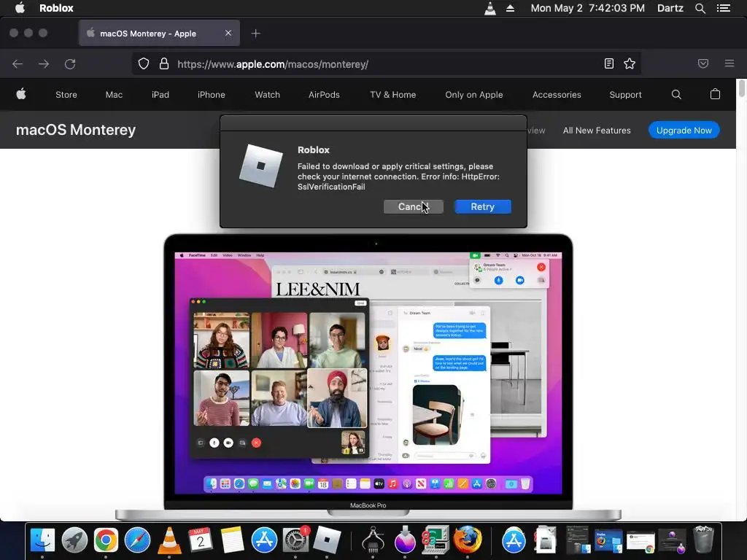The width and height of the screenshot is (747, 560).
Task: Click the Roblox icon in the Dock
Action: (327, 540)
